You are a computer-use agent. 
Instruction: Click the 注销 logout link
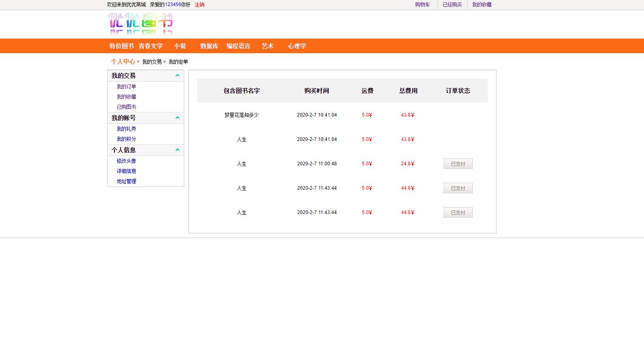[199, 5]
